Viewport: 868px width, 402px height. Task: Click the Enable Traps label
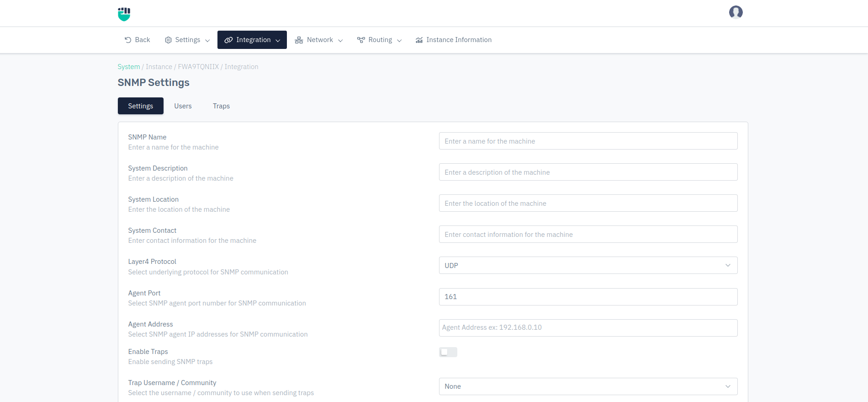click(148, 352)
